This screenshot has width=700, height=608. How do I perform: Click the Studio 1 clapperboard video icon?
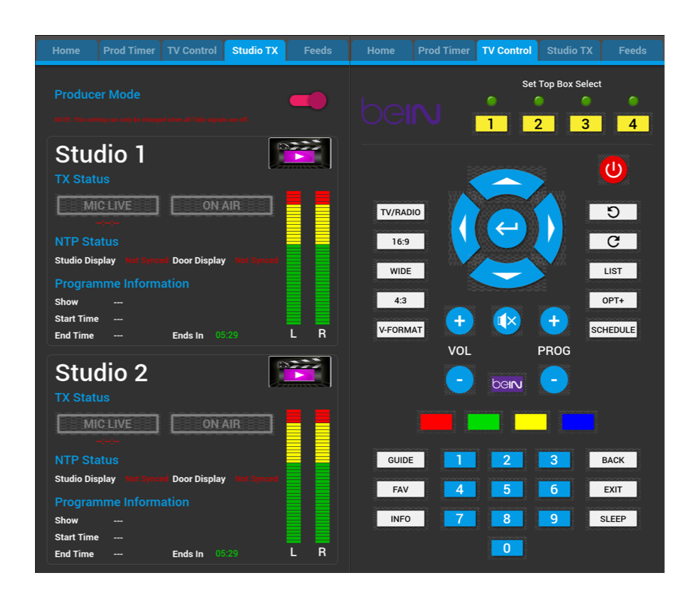(x=300, y=153)
